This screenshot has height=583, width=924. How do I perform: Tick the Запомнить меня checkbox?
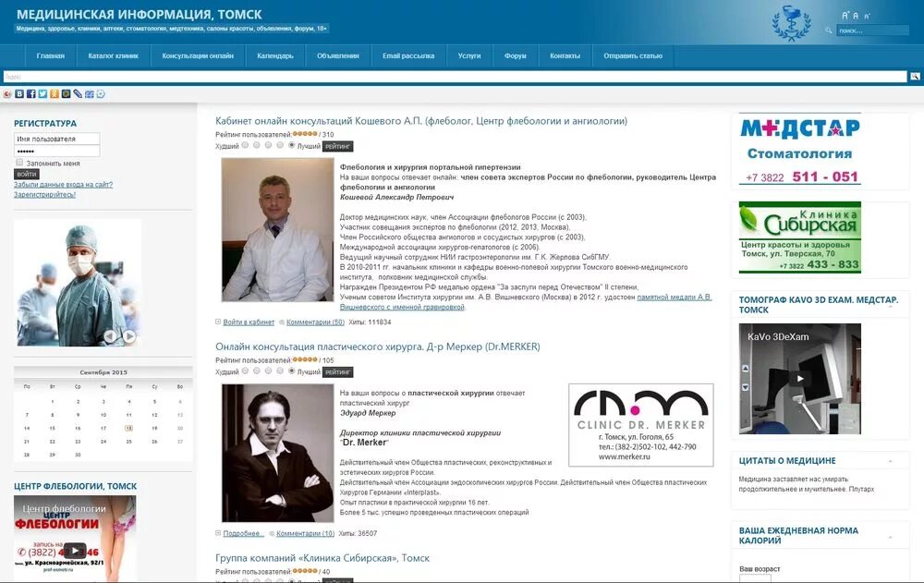click(19, 162)
